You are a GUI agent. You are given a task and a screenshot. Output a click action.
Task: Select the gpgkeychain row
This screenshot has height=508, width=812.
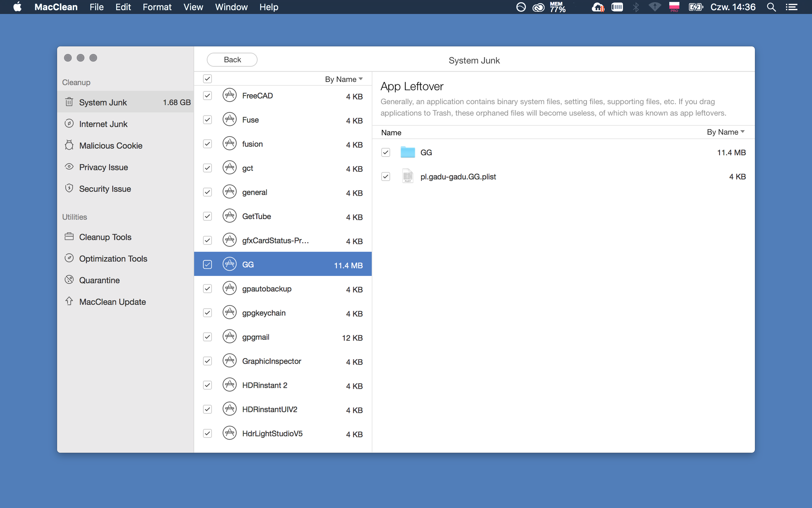tap(283, 313)
